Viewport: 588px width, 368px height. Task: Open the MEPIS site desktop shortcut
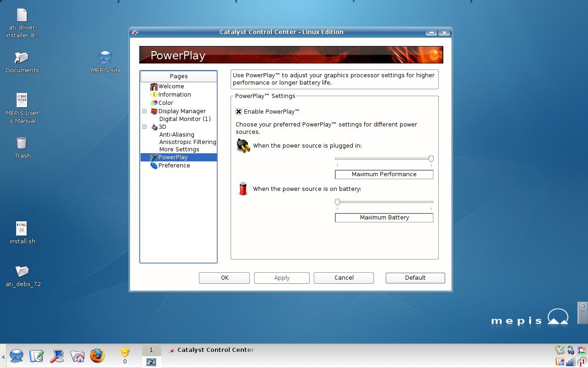click(106, 62)
